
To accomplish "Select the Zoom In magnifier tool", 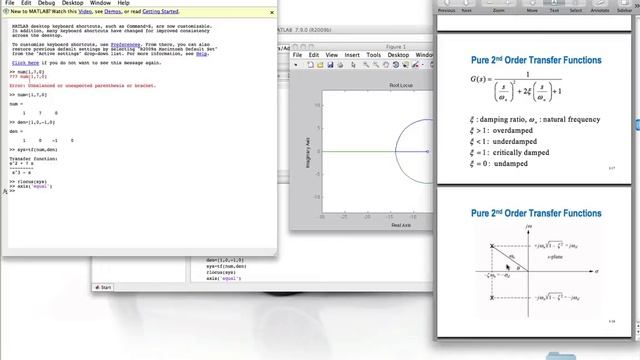I will [366, 65].
